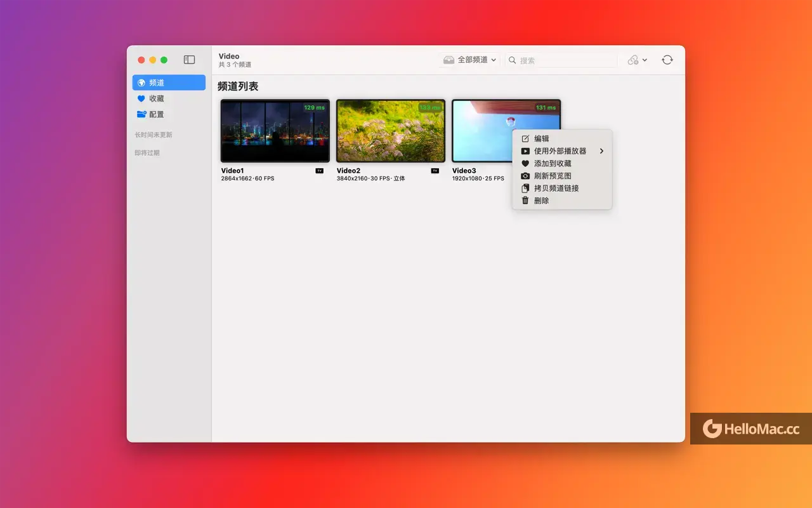Click the refresh channels icon in toolbar

667,60
